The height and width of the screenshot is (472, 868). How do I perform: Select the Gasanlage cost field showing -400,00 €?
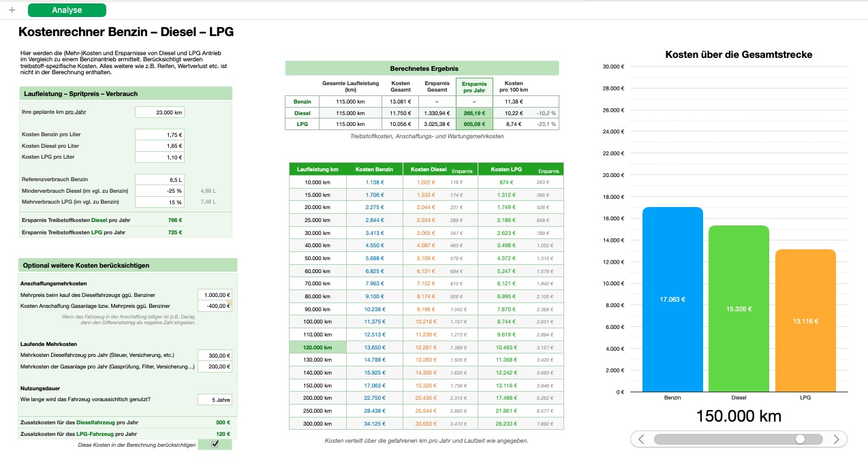click(x=215, y=306)
